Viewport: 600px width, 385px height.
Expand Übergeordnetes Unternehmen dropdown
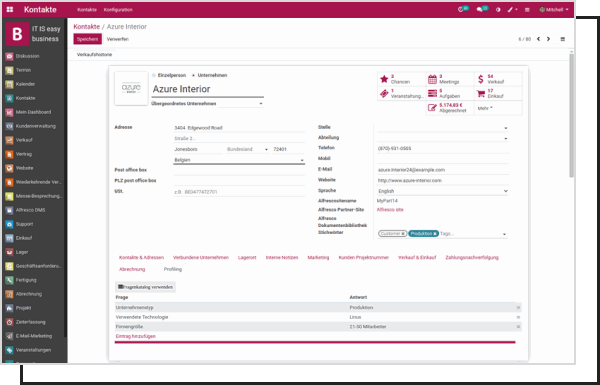click(261, 104)
